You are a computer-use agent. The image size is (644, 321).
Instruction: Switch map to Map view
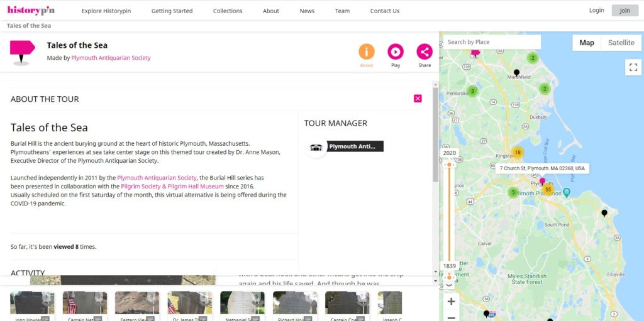(x=586, y=43)
